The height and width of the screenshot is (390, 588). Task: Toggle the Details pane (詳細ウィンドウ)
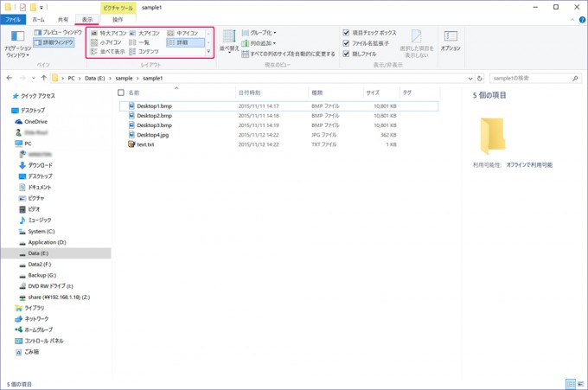[x=54, y=42]
